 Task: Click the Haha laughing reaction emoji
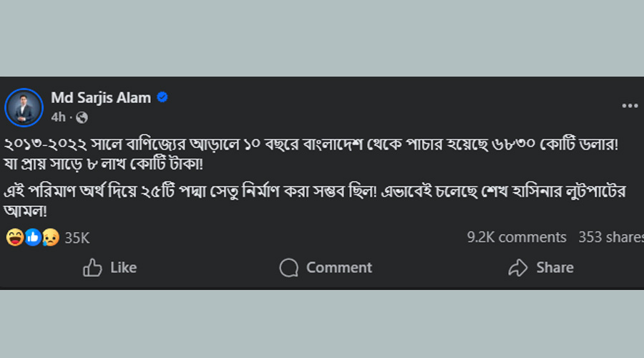point(14,238)
